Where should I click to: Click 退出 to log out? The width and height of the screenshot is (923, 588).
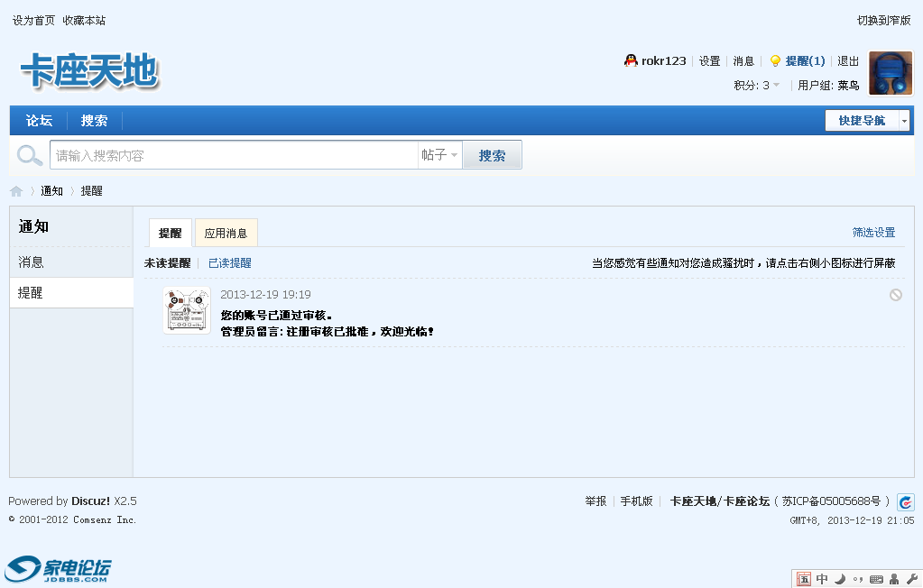(x=846, y=60)
